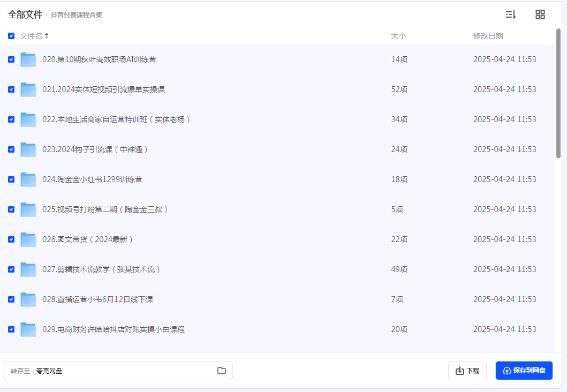Screen dimensions: 567x392
Task: Click the 下载 button
Action: (467, 371)
